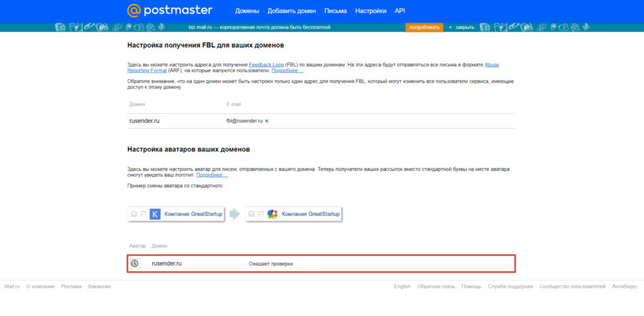Click the clock avatar icon for rusender.ru
Viewport: 644px width, 316px height.
(x=135, y=263)
